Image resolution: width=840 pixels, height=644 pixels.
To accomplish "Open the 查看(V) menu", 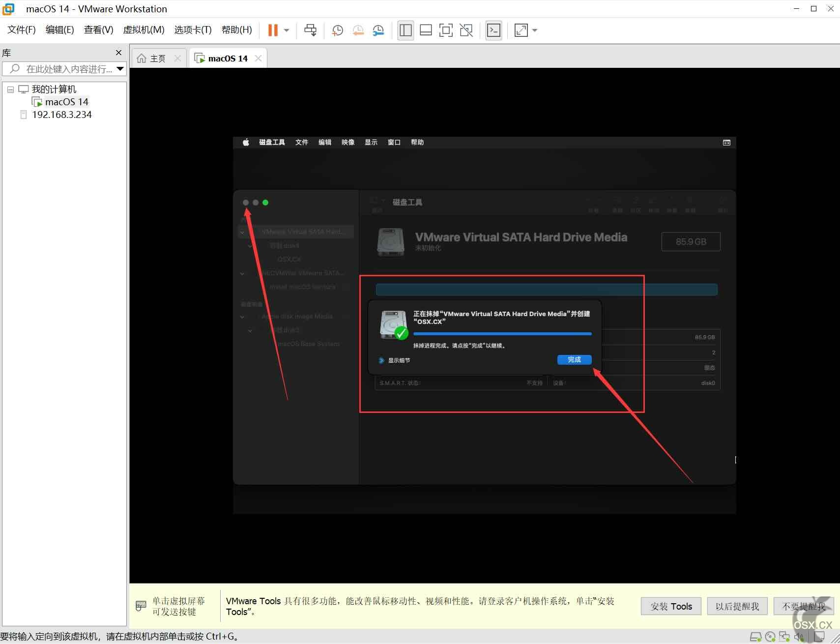I will [x=99, y=30].
